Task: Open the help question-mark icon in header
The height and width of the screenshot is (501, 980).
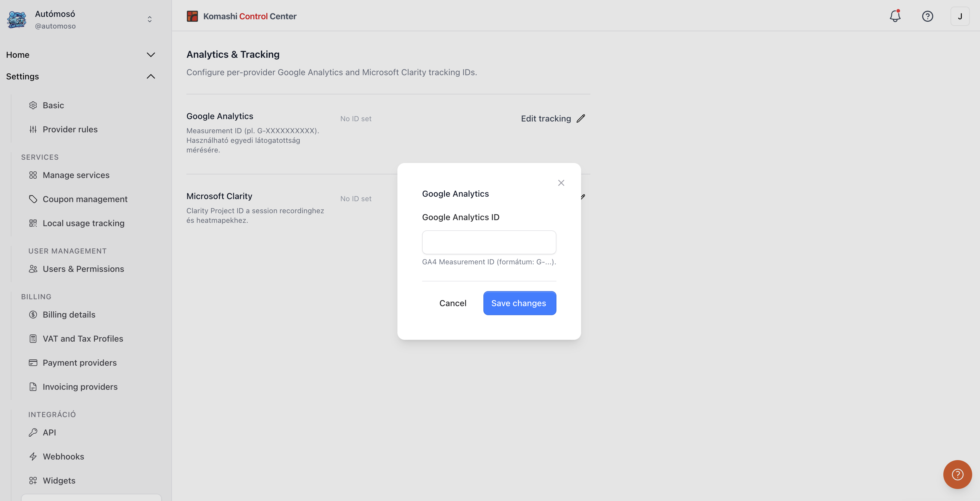Action: point(927,16)
